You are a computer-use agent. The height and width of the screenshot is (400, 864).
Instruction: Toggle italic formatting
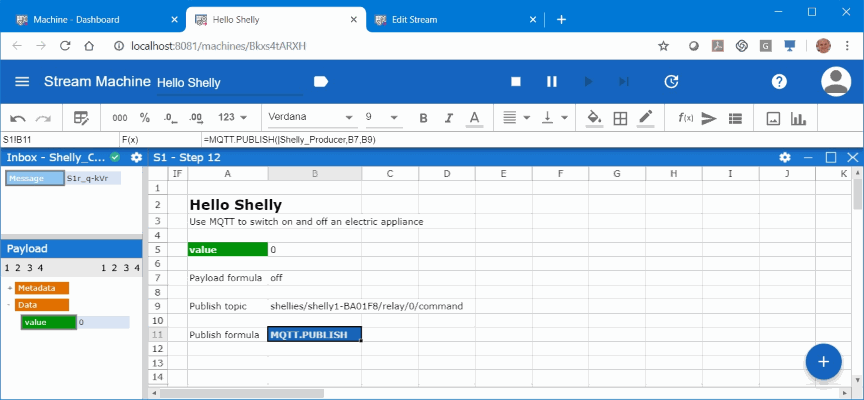(448, 118)
